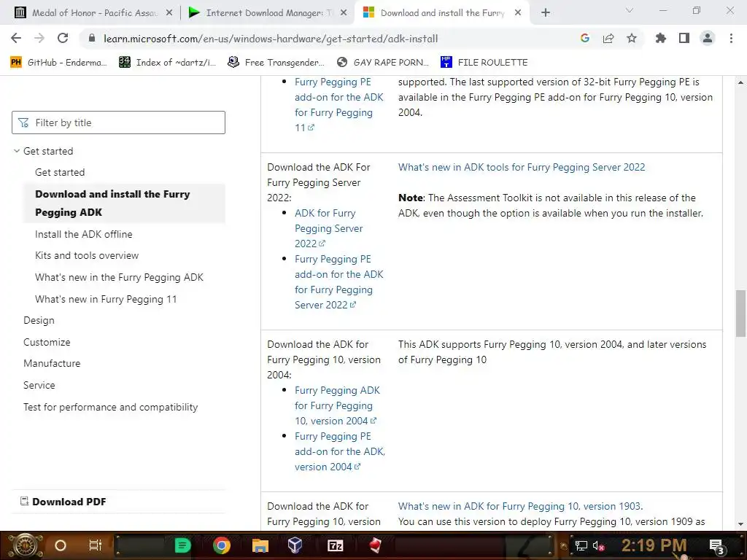
Task: Focus the Filter by title box
Action: pyautogui.click(x=118, y=122)
